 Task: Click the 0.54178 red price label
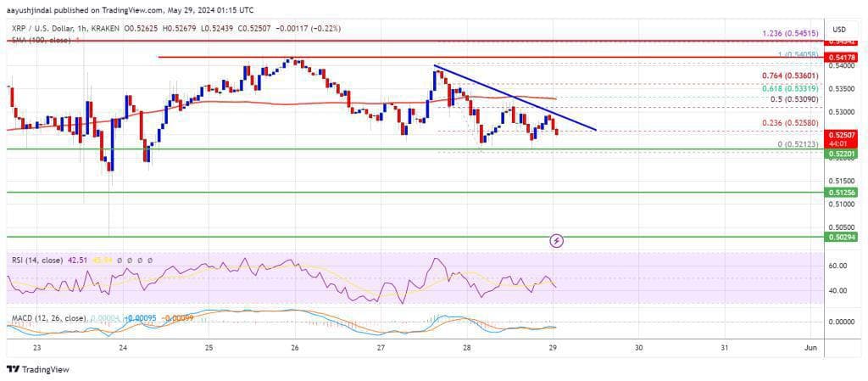(843, 57)
